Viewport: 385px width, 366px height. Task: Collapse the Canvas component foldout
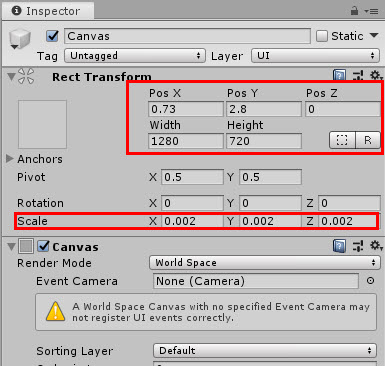pos(11,247)
